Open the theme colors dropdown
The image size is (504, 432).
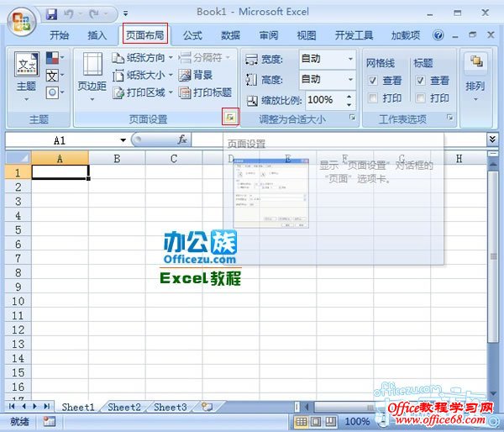(55, 58)
